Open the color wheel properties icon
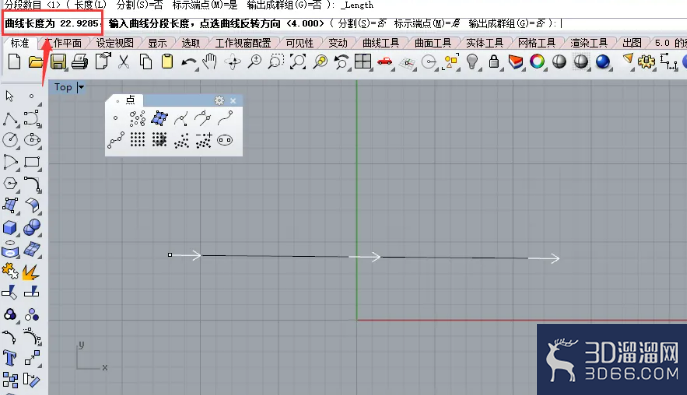The height and width of the screenshot is (395, 687). point(537,62)
